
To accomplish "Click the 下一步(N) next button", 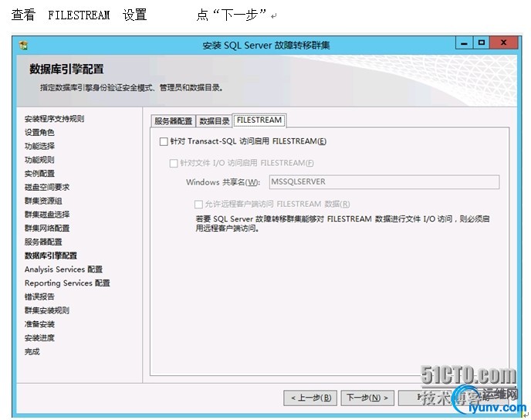I will point(367,398).
